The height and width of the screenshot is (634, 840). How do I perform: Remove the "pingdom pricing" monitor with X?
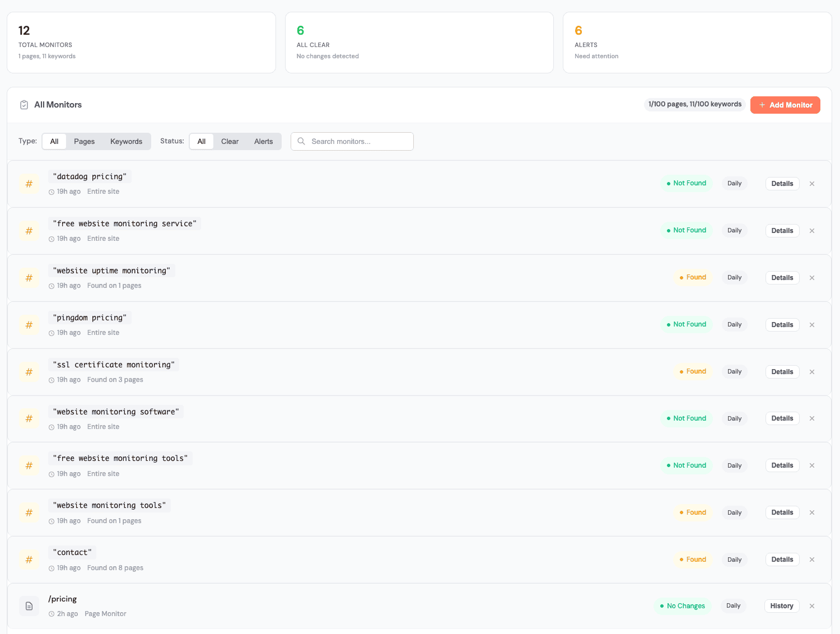(811, 325)
